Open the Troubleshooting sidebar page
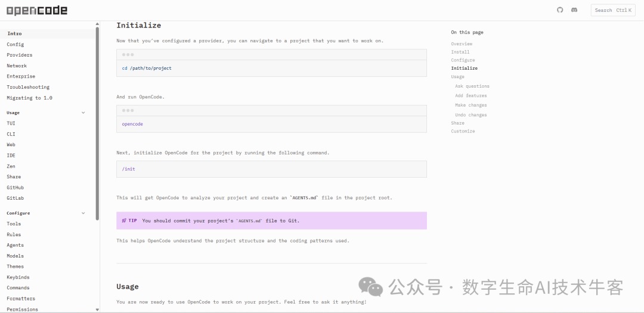 coord(28,87)
